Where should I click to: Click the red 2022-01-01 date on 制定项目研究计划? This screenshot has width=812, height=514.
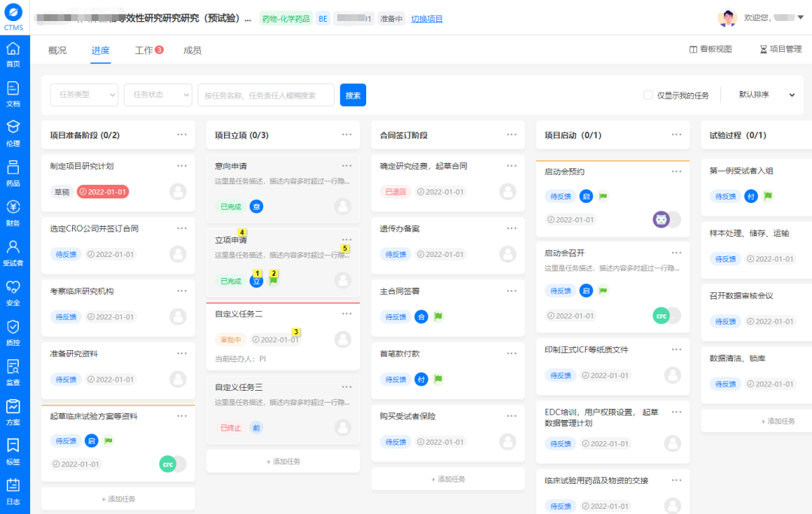(103, 192)
